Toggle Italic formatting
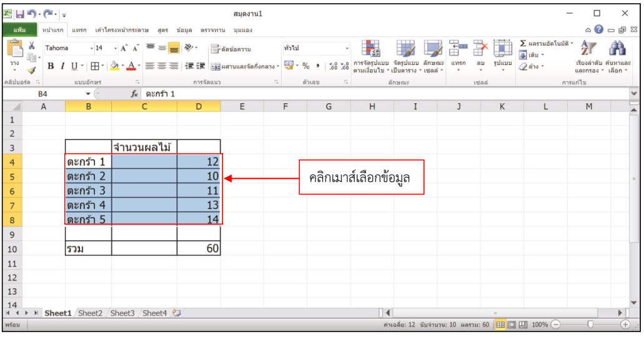Image resolution: width=644 pixels, height=339 pixels. tap(63, 66)
